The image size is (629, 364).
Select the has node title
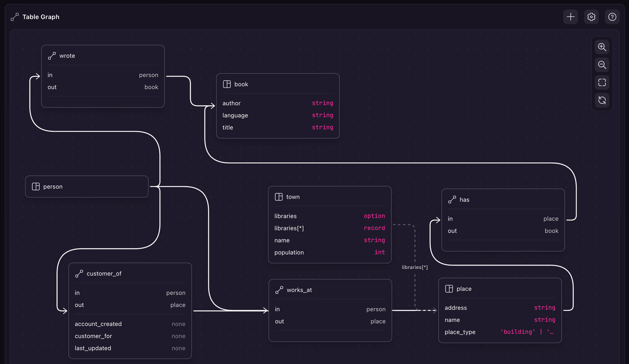pos(464,200)
